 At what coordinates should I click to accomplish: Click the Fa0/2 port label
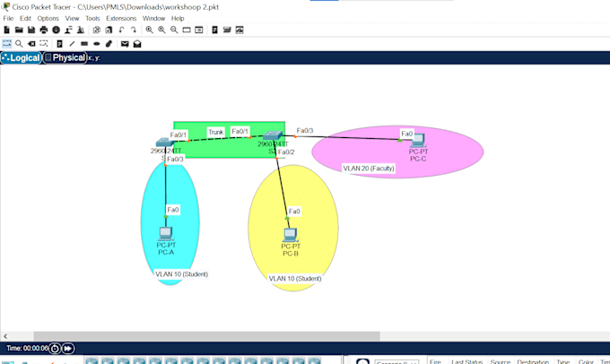[286, 152]
